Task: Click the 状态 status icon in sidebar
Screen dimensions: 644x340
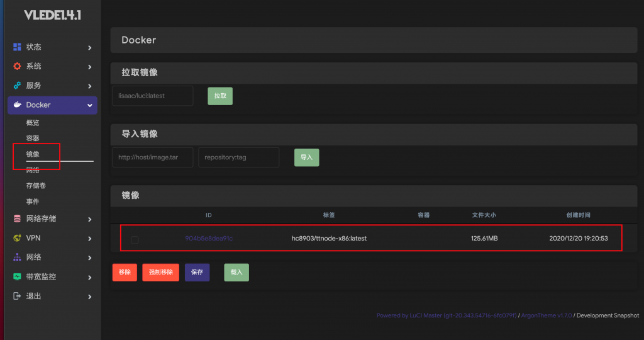Action: pyautogui.click(x=18, y=47)
